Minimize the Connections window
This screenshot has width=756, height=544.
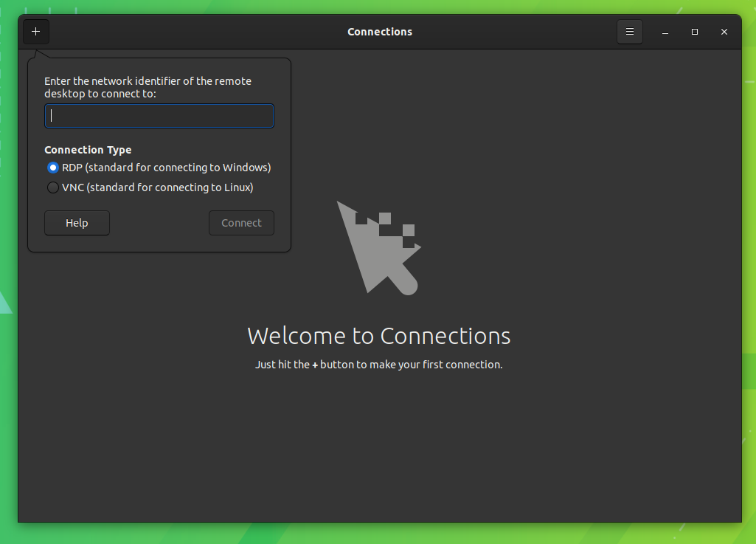(665, 32)
